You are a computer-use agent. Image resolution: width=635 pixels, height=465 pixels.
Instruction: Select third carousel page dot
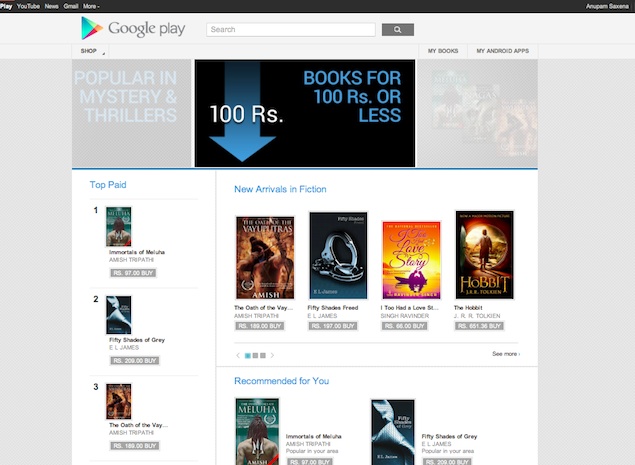coord(263,356)
